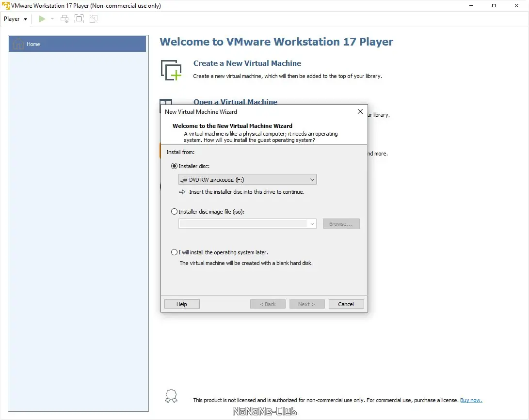Open the DVD RW drive dropdown
This screenshot has height=420, width=529.
(247, 179)
